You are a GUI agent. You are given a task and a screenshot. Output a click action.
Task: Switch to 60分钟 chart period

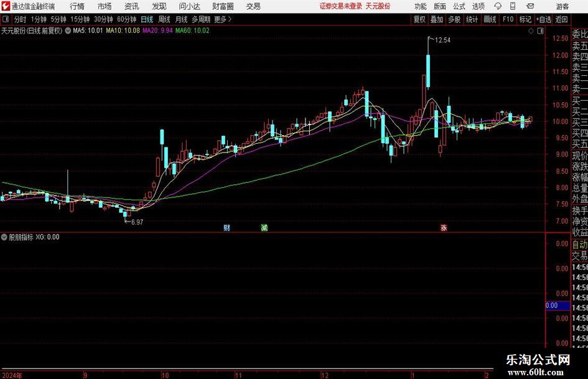coord(126,19)
